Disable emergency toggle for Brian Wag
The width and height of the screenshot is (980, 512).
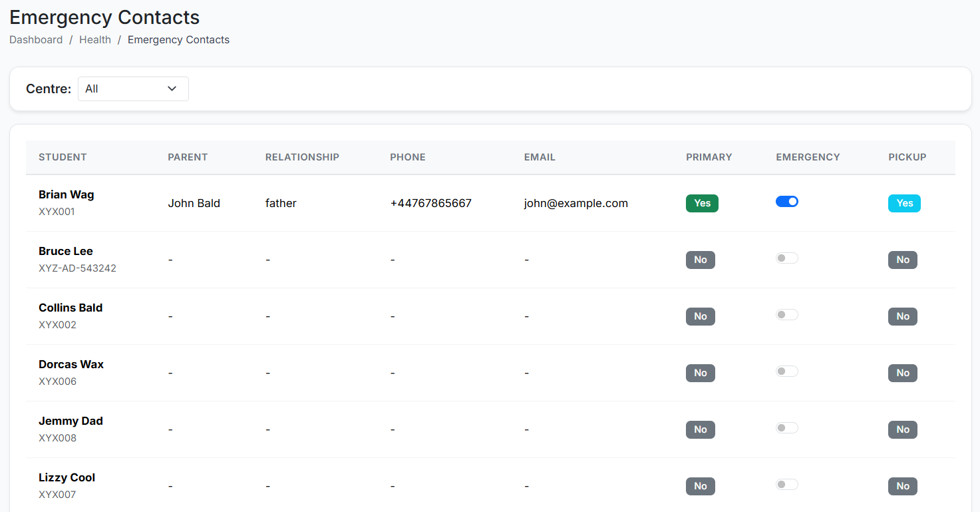pos(786,202)
